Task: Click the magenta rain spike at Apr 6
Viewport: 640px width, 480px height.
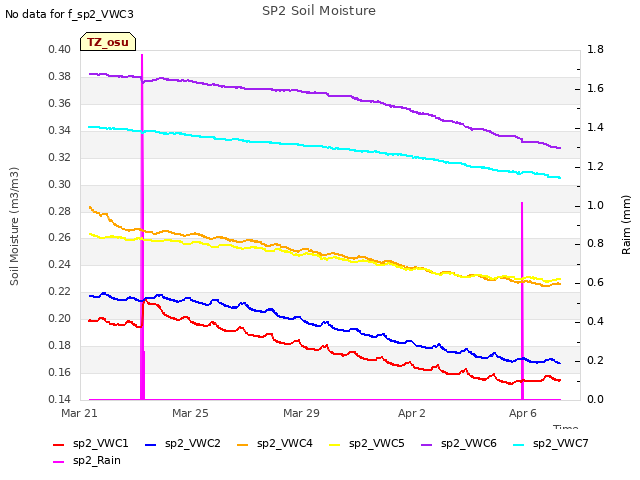Action: pyautogui.click(x=522, y=301)
